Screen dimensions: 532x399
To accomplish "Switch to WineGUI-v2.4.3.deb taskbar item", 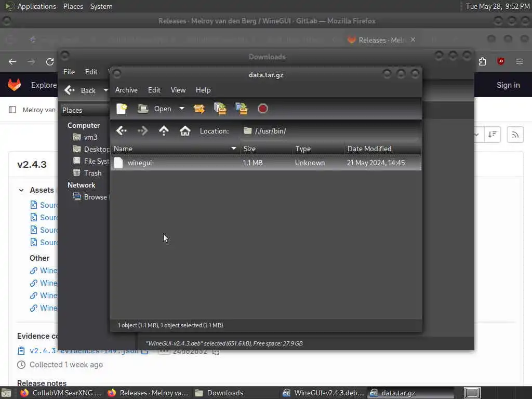I will pos(324,393).
